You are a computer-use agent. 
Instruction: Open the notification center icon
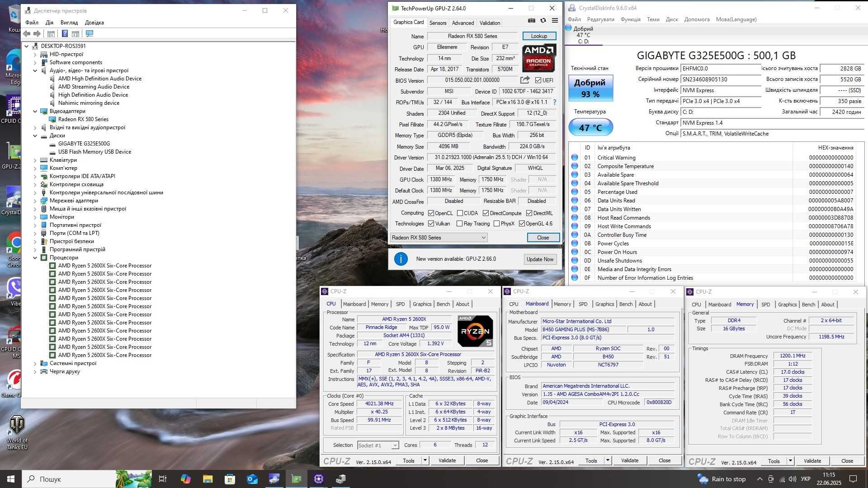[853, 479]
